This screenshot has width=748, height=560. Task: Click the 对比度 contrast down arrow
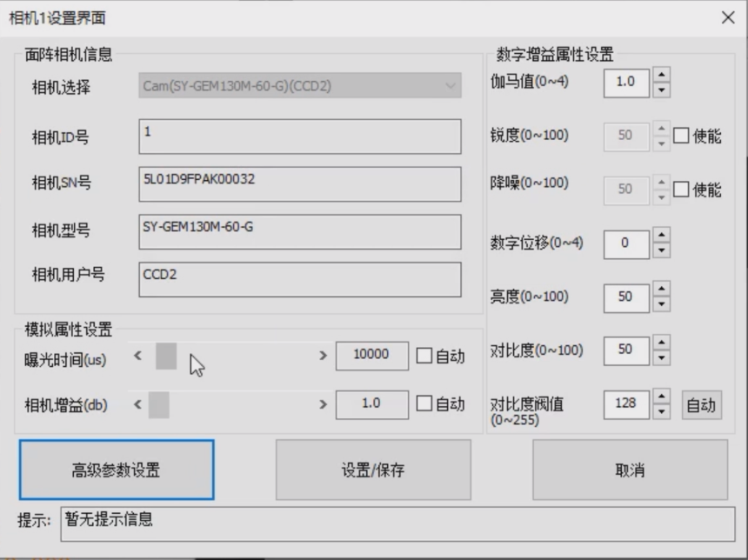click(661, 358)
